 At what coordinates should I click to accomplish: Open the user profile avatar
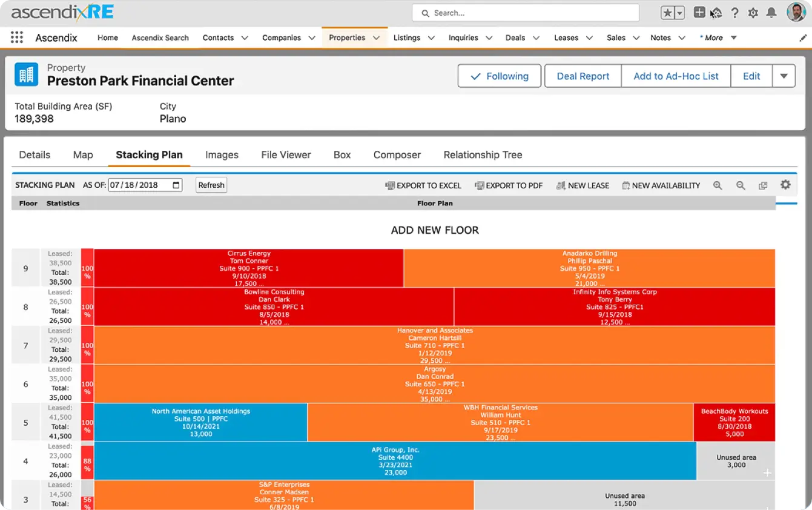796,12
